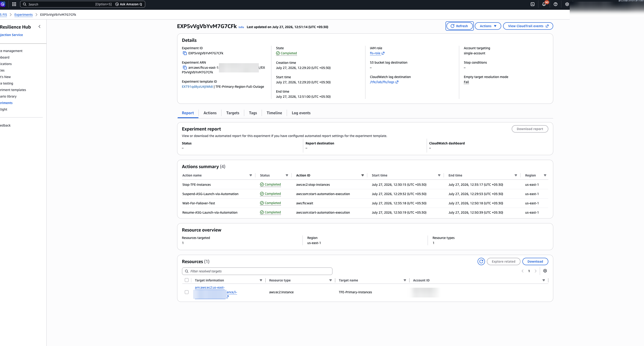The width and height of the screenshot is (644, 346).
Task: Select the aws:ec2:instance resource row checkbox
Action: tap(186, 292)
